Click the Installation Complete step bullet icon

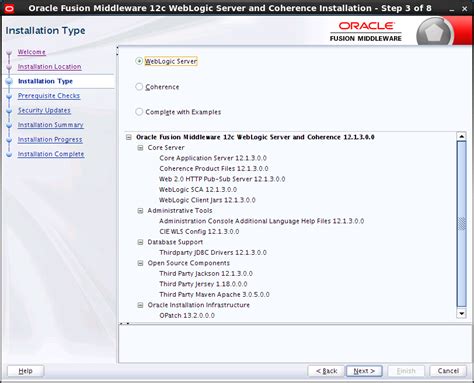pos(9,154)
